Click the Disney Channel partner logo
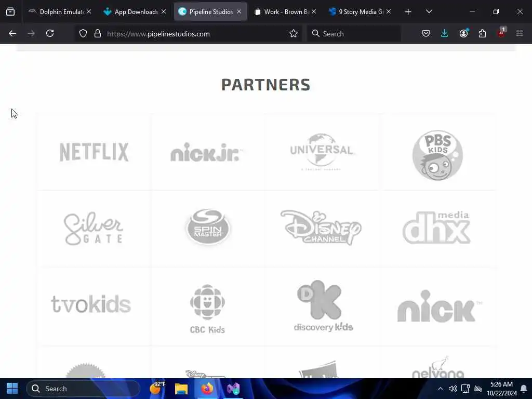This screenshot has height=399, width=532. [x=321, y=228]
